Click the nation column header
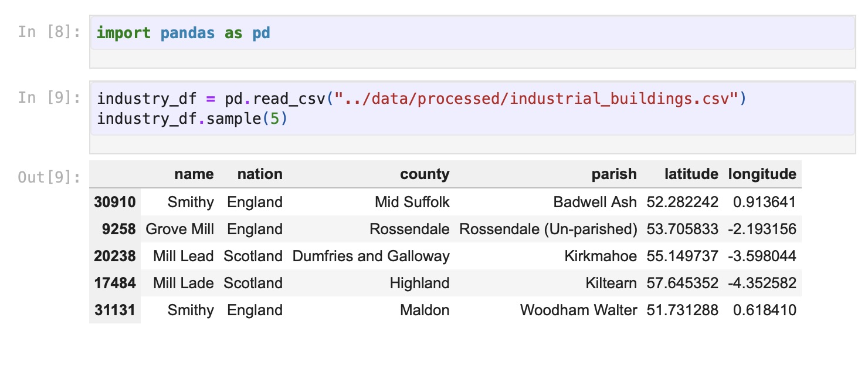 [x=259, y=174]
